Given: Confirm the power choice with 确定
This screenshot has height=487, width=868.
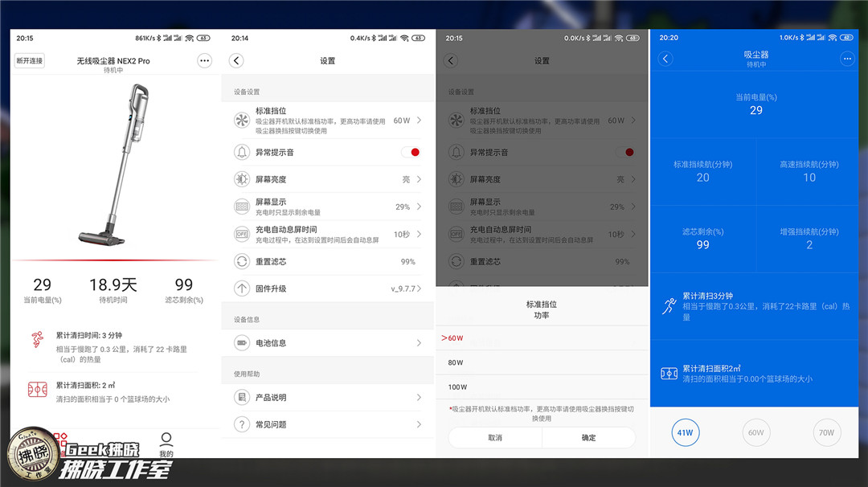Looking at the screenshot, I should pos(588,438).
